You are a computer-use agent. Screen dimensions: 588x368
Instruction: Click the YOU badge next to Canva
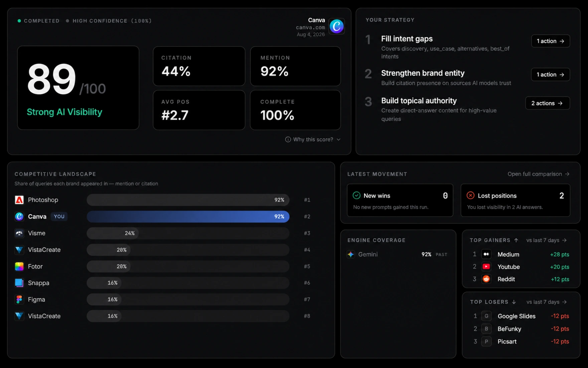coord(59,216)
